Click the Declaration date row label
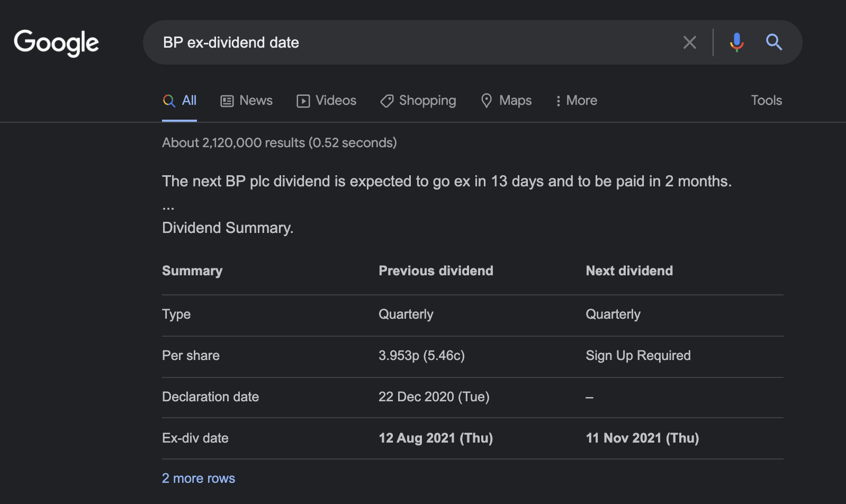This screenshot has height=504, width=846. [210, 397]
